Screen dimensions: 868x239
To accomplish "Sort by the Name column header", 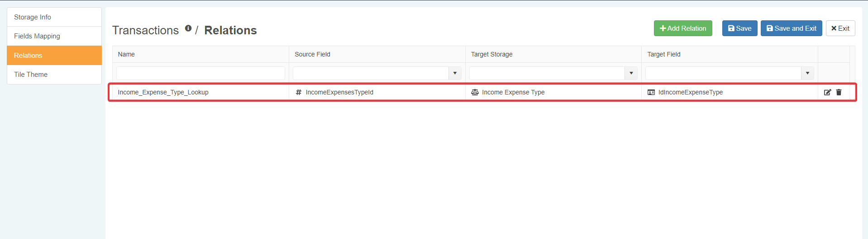I will click(x=126, y=54).
